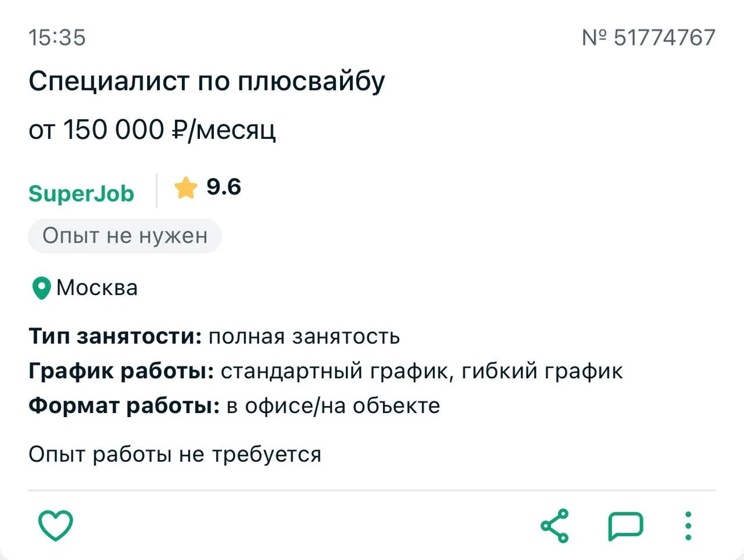Click the Москва location text
This screenshot has height=560, width=744.
pos(97,288)
